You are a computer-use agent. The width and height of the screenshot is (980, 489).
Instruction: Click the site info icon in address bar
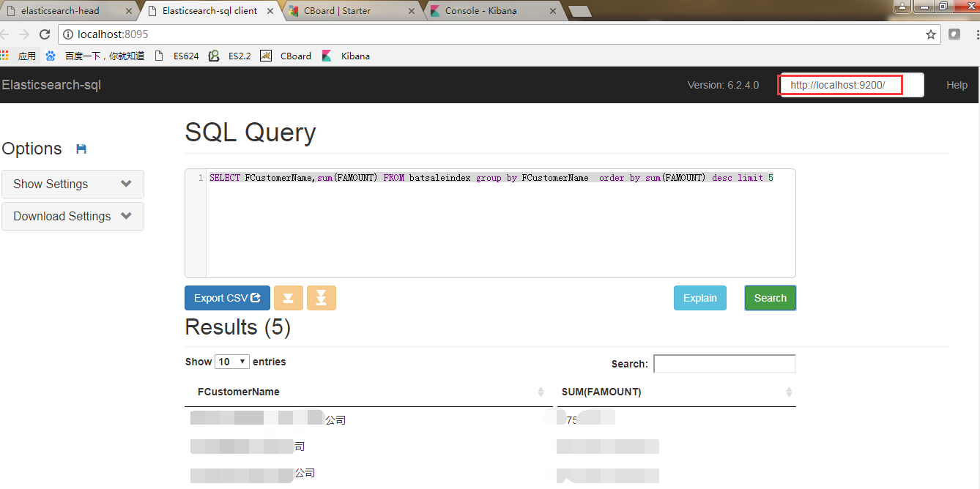pos(67,34)
